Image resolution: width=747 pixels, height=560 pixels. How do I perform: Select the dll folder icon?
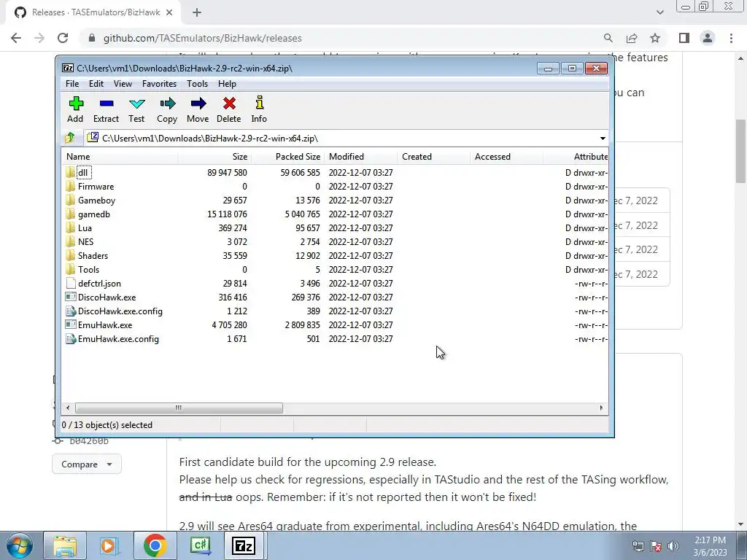[x=71, y=172]
